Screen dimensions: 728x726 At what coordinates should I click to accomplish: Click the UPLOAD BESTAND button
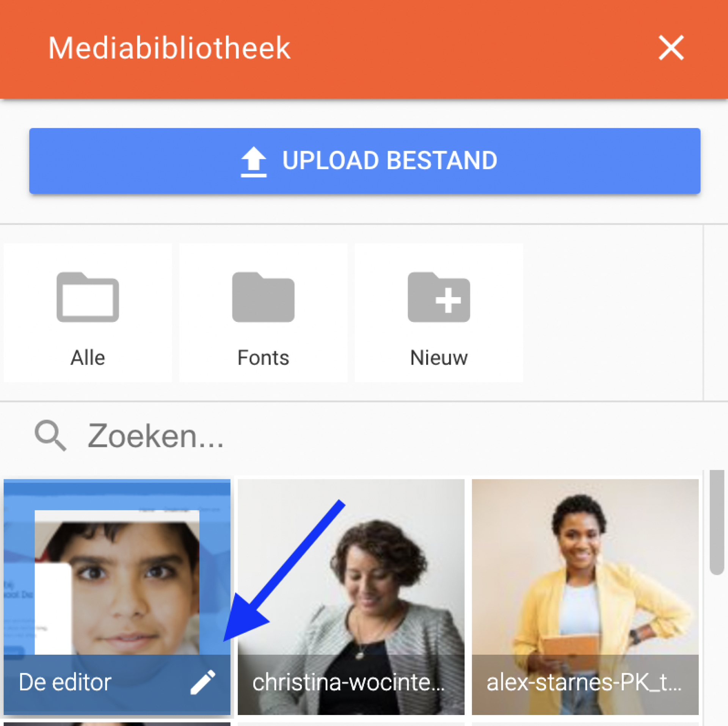[x=364, y=161]
